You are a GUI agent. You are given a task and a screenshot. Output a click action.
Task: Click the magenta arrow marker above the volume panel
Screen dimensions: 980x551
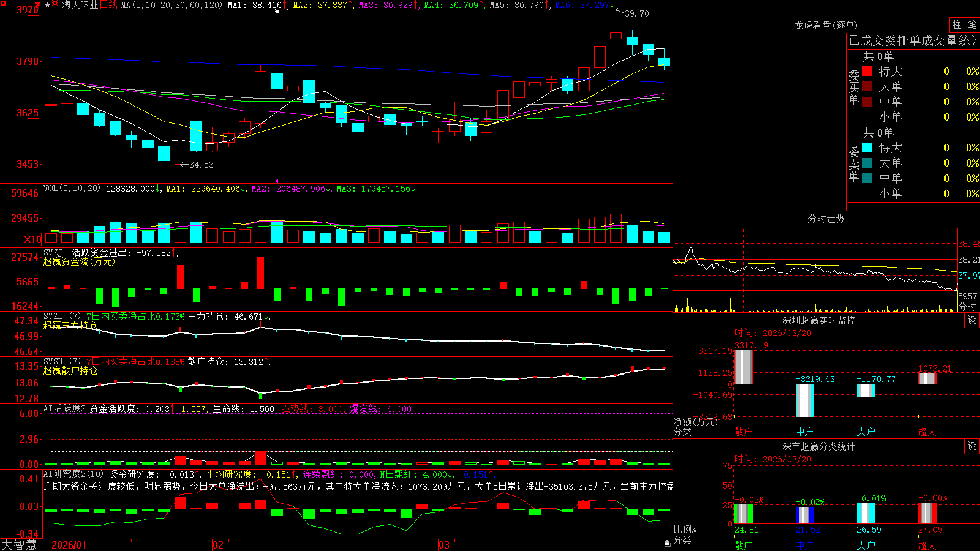(276, 181)
